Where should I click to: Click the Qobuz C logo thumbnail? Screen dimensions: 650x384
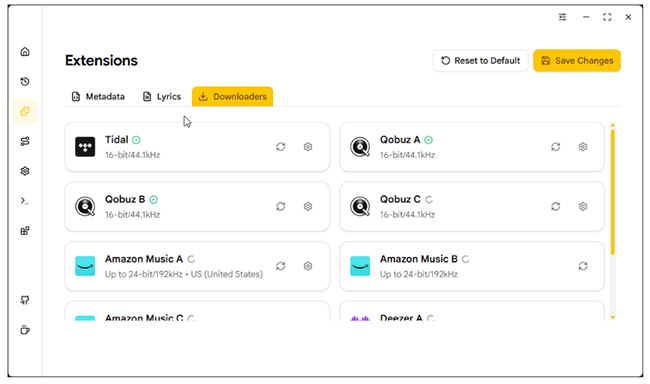(360, 207)
